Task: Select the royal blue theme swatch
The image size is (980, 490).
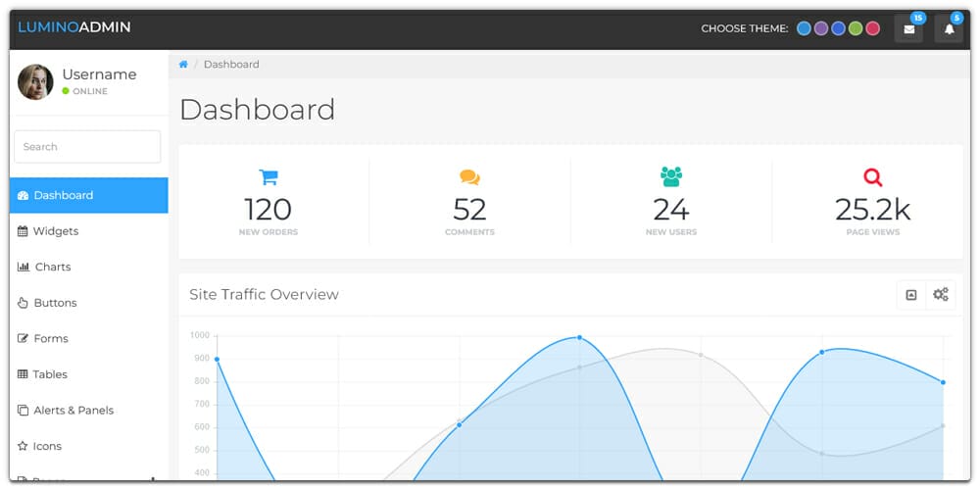Action: tap(838, 28)
